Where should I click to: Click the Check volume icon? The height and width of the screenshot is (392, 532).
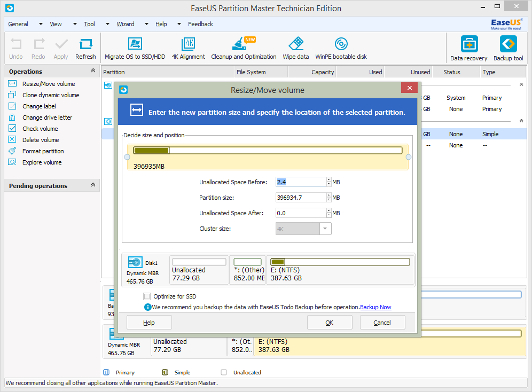12,128
